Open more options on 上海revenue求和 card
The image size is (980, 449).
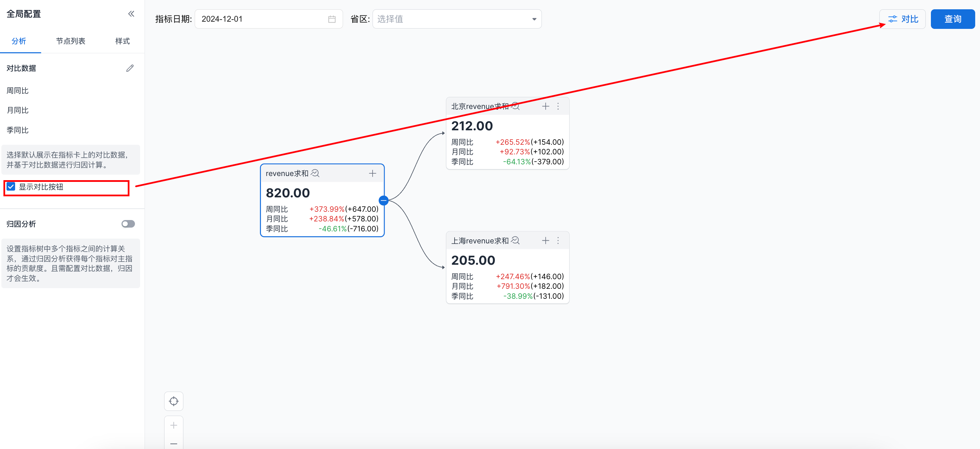(558, 241)
